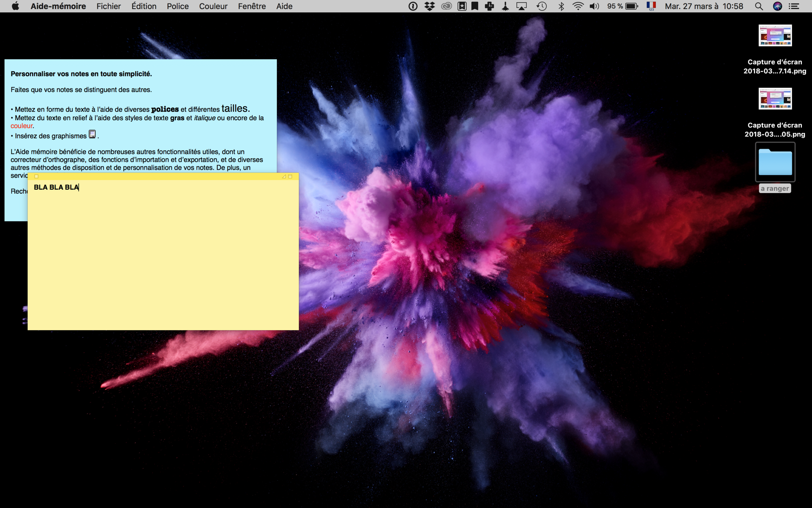Open the French input source flag menu
Viewport: 812px width, 508px height.
pyautogui.click(x=651, y=6)
